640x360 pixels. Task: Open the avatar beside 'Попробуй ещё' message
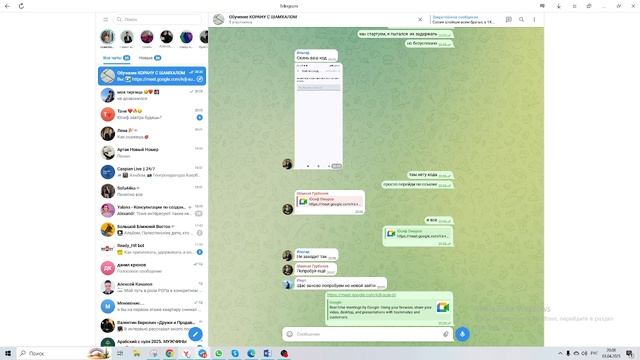(x=288, y=269)
